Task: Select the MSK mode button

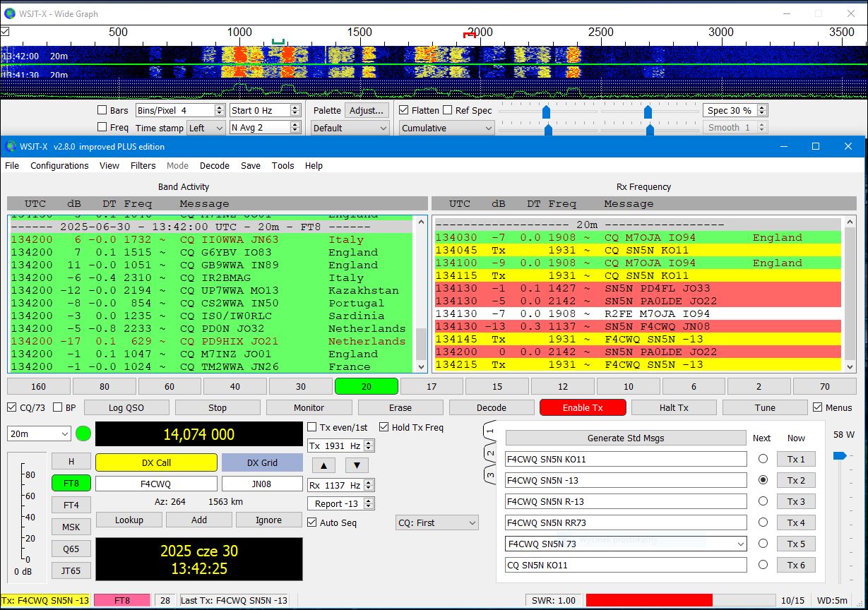Action: click(71, 527)
